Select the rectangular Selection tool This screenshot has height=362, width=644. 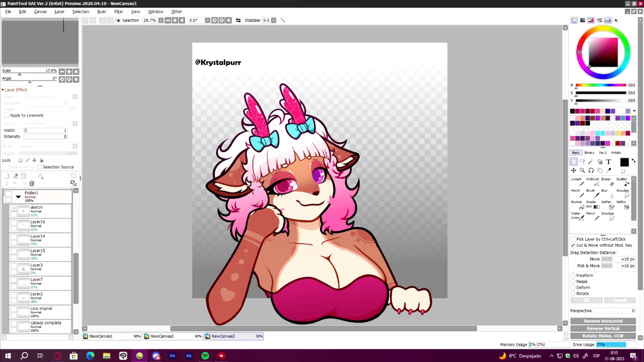[573, 162]
